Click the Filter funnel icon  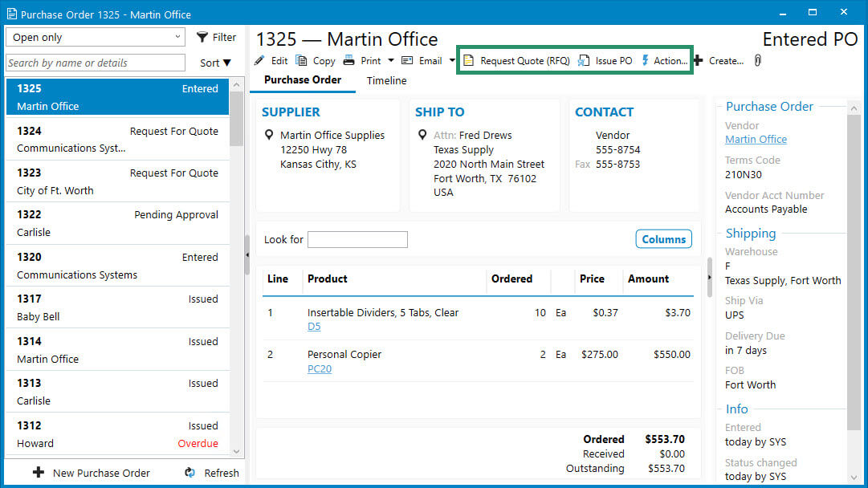tap(202, 37)
